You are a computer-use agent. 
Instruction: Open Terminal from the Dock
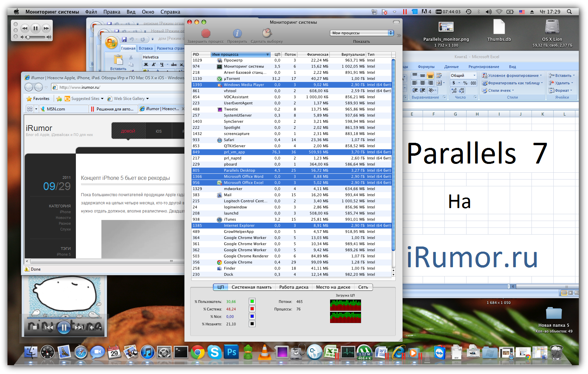(x=181, y=352)
